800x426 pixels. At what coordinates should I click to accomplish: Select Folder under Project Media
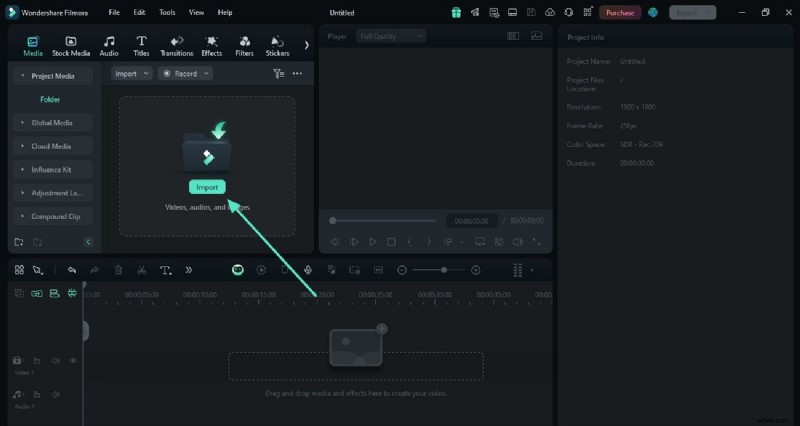(50, 99)
